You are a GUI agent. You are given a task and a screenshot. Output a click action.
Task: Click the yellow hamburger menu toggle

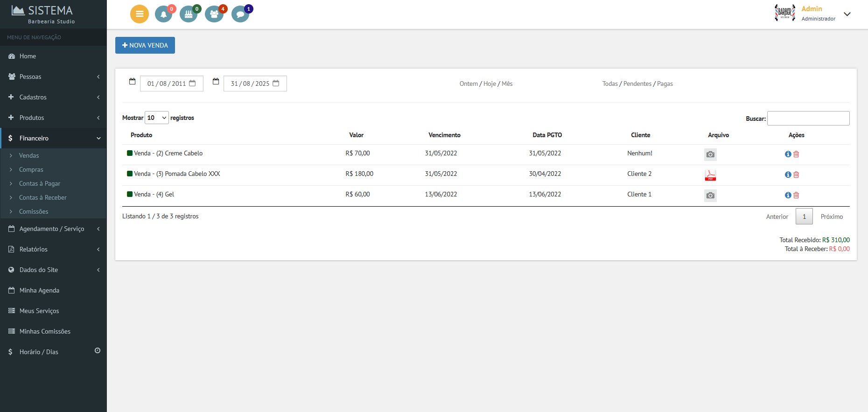tap(139, 14)
